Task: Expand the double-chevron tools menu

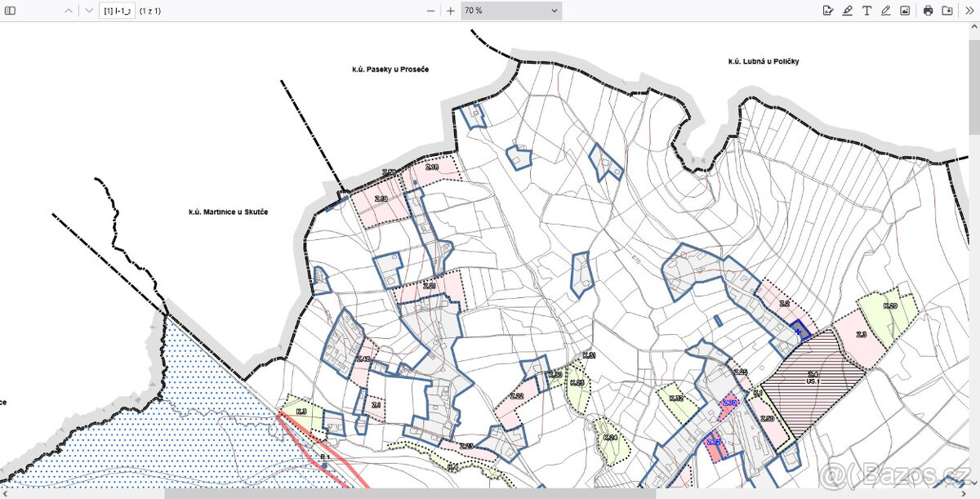Action: point(969,11)
